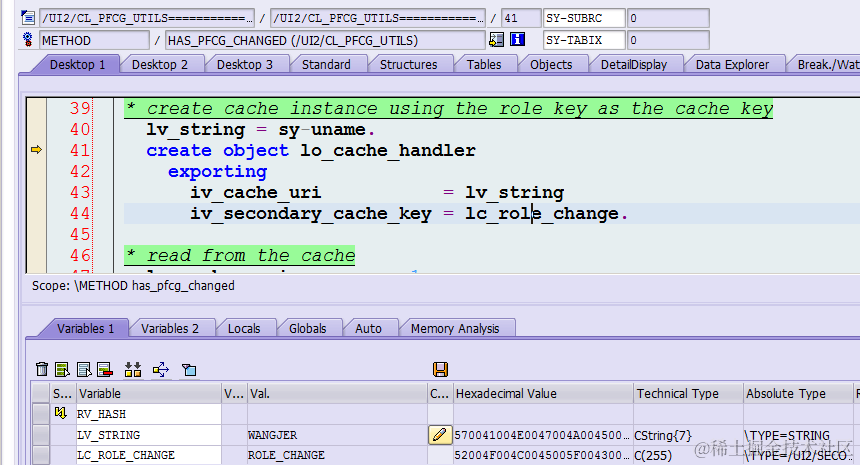
Task: Click the CString{7} technical type cell
Action: pyautogui.click(x=688, y=435)
